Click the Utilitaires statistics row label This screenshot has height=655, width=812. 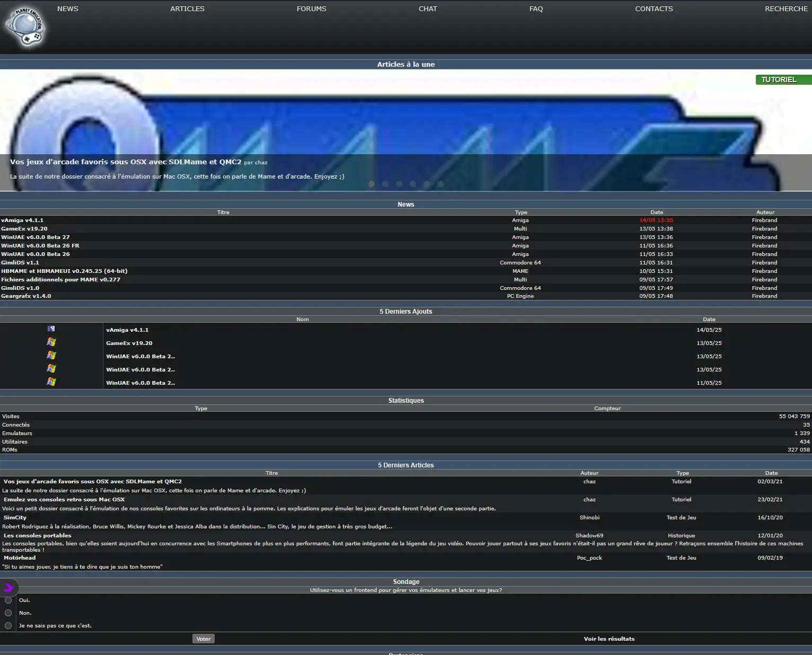[15, 441]
